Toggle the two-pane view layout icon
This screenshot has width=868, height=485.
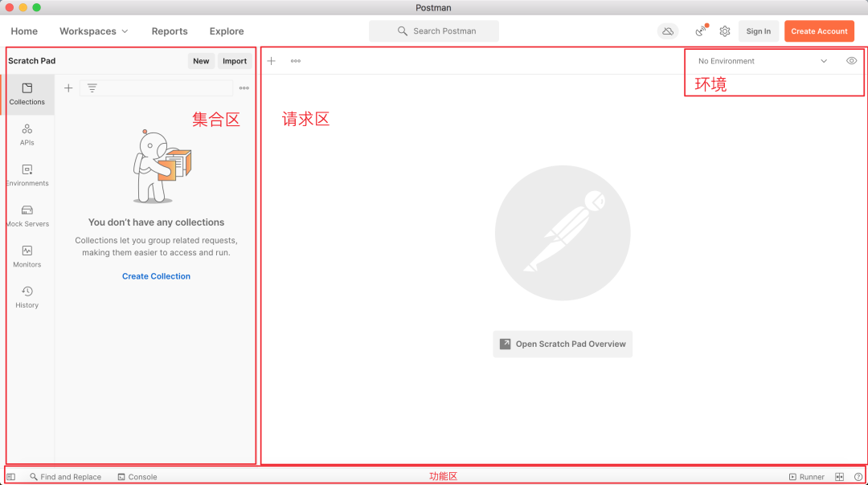point(840,477)
